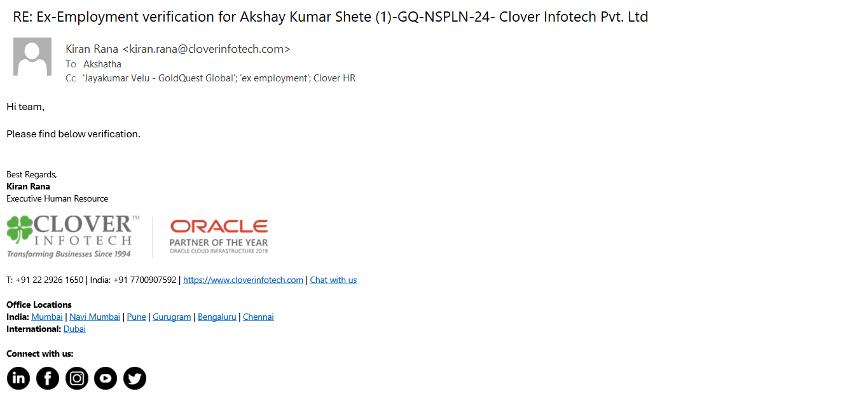Open the Twitter social icon

[x=135, y=378]
